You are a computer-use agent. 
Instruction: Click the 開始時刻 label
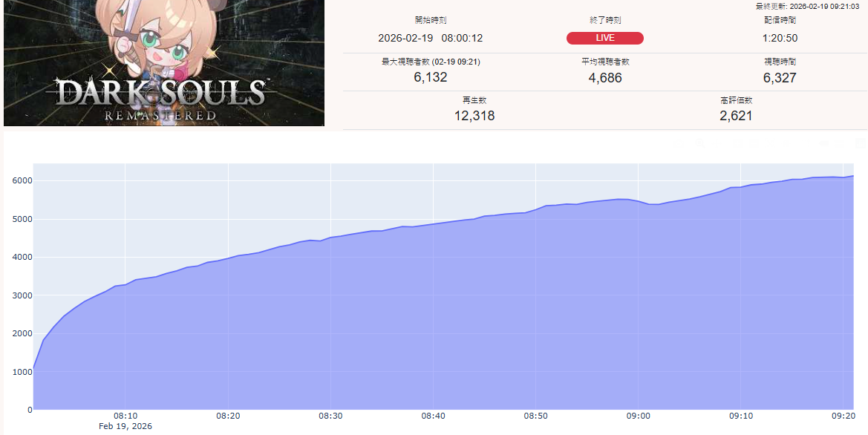click(431, 21)
